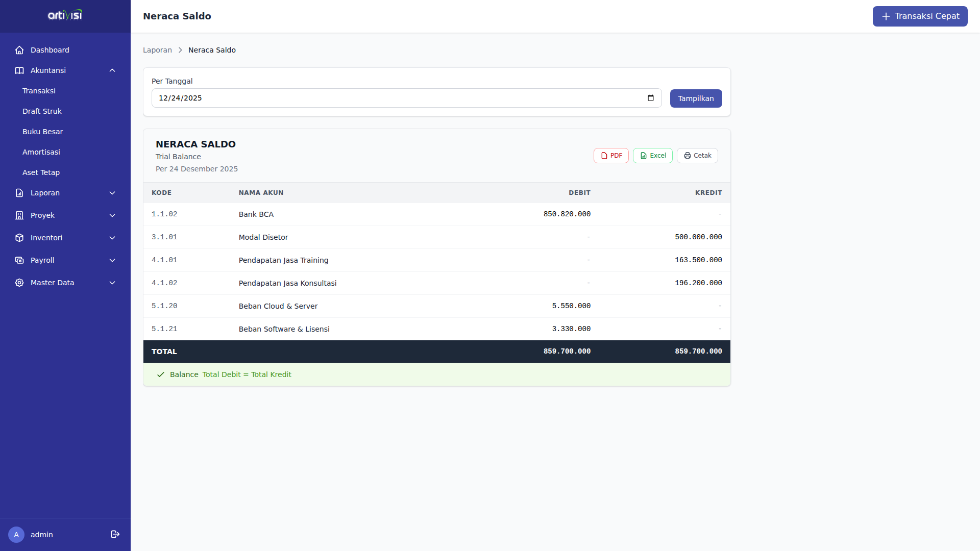
Task: Click the Dashboard home icon
Action: pos(19,50)
